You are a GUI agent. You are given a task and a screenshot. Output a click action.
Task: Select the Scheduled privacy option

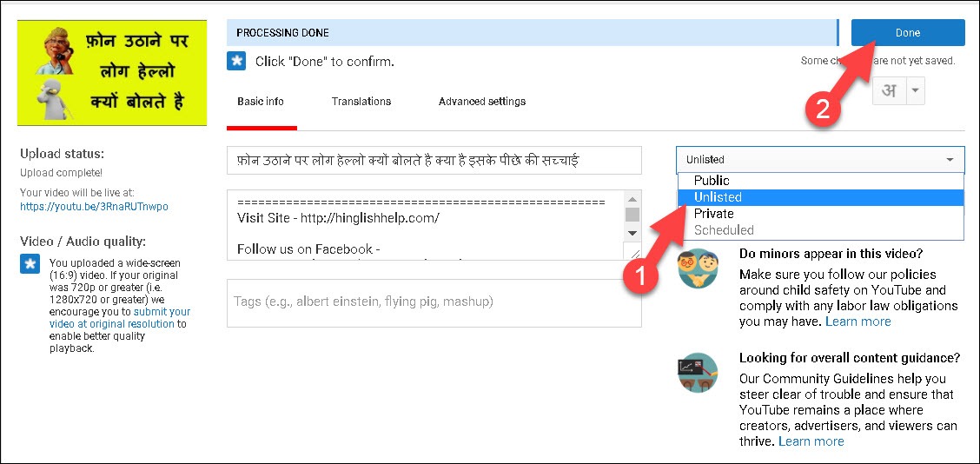[x=723, y=230]
